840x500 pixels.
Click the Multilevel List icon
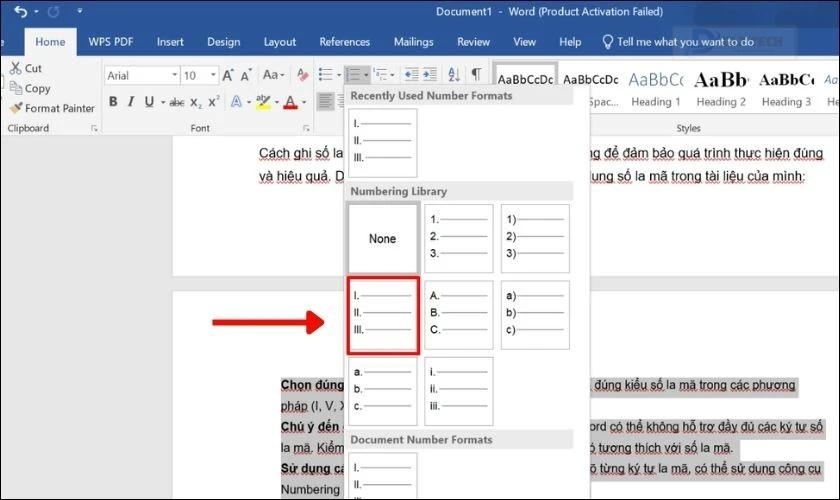tap(380, 74)
